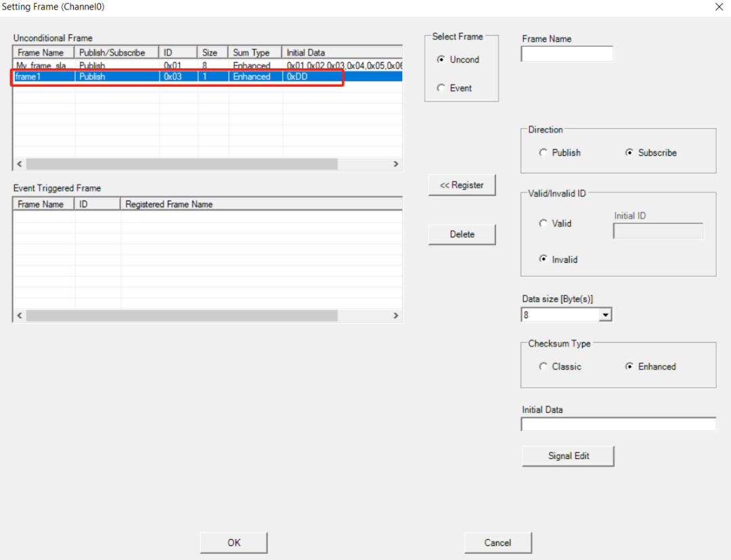Confirm with the OK button
Viewport: 731px width, 560px height.
tap(234, 542)
